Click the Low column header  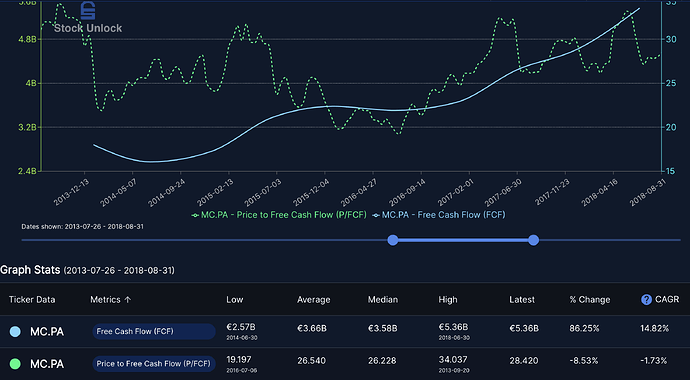coord(235,300)
